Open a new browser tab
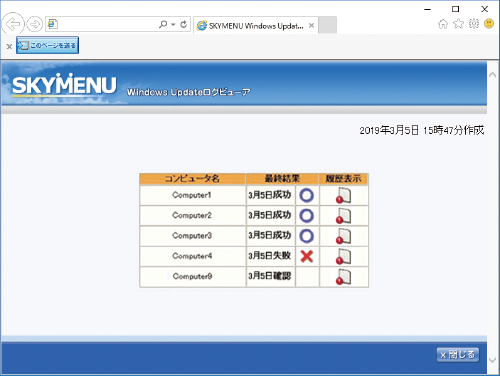 (x=327, y=25)
